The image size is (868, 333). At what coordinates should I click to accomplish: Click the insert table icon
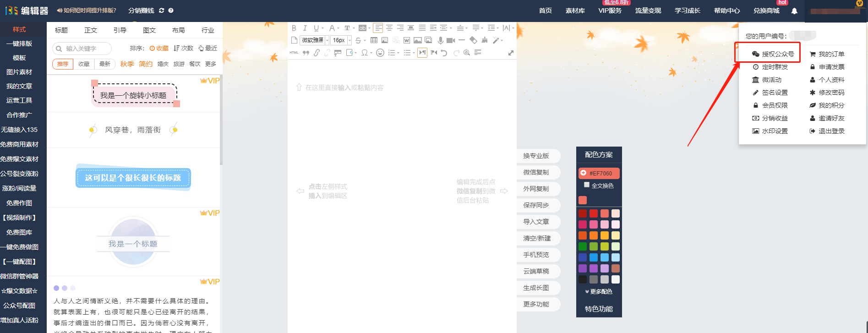point(374,40)
